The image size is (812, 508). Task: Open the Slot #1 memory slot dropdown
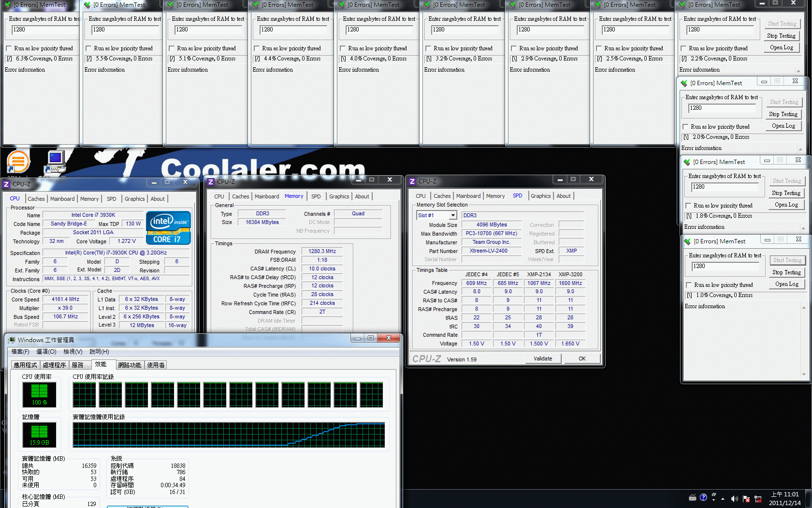coord(453,215)
